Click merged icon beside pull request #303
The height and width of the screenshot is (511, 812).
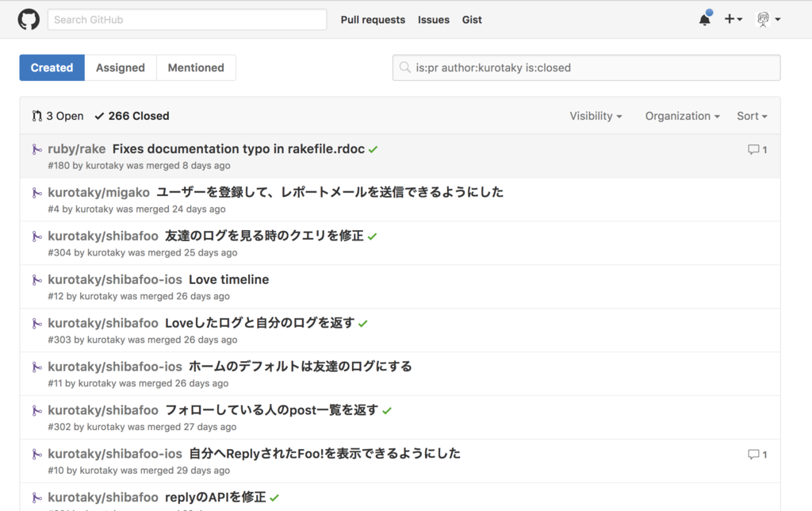[x=36, y=324]
